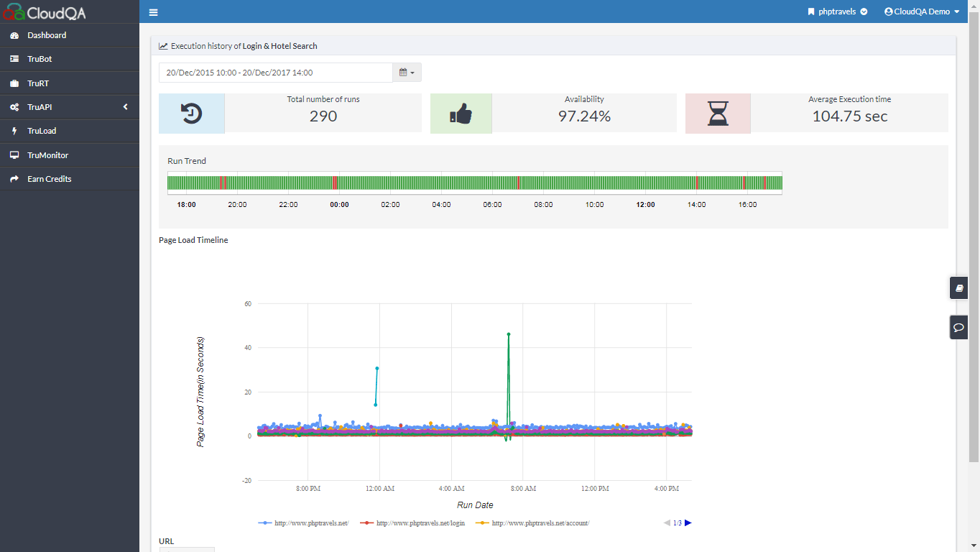Image resolution: width=980 pixels, height=552 pixels.
Task: Click the Login & Hotel Search title
Action: (x=279, y=46)
